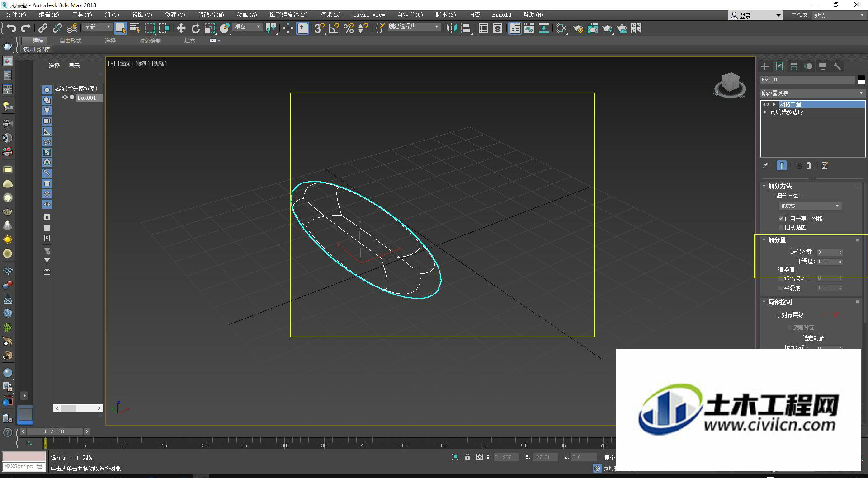
Task: Click 登录 sign-in button
Action: pos(755,15)
